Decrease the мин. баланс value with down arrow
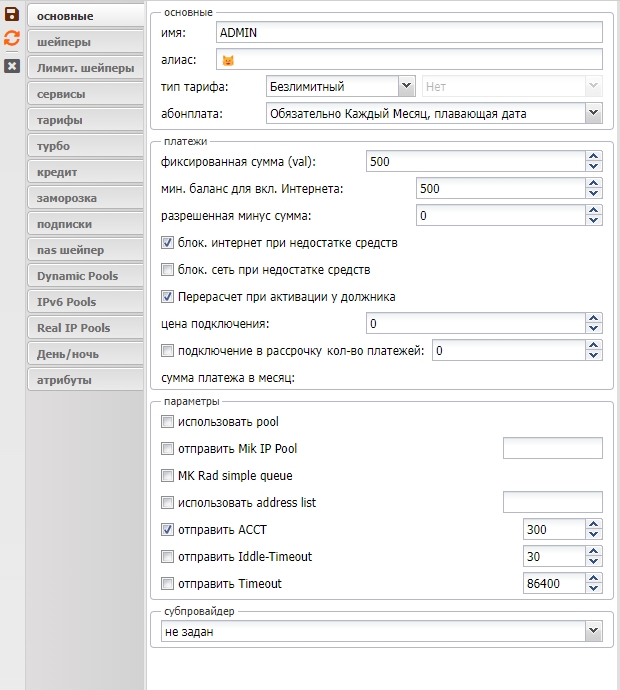The width and height of the screenshot is (620, 690). click(x=594, y=193)
